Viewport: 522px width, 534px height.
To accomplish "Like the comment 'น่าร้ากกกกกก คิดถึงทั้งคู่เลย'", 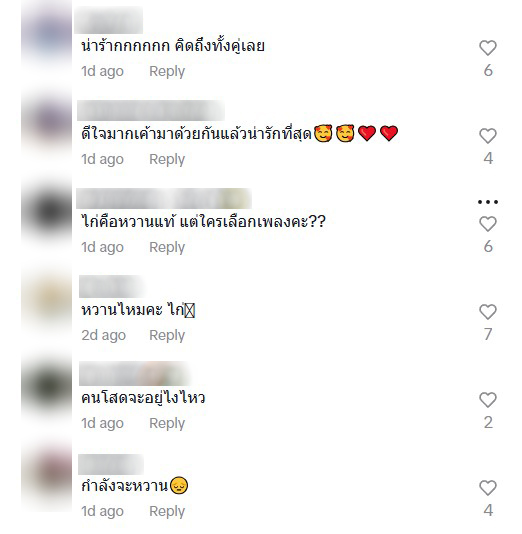I will pyautogui.click(x=488, y=48).
